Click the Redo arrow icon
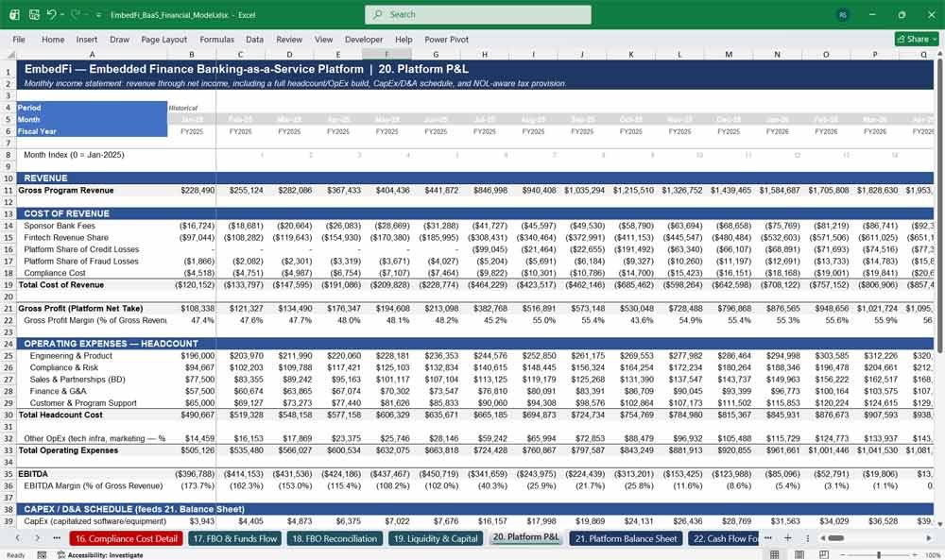This screenshot has width=945, height=560. pyautogui.click(x=76, y=14)
